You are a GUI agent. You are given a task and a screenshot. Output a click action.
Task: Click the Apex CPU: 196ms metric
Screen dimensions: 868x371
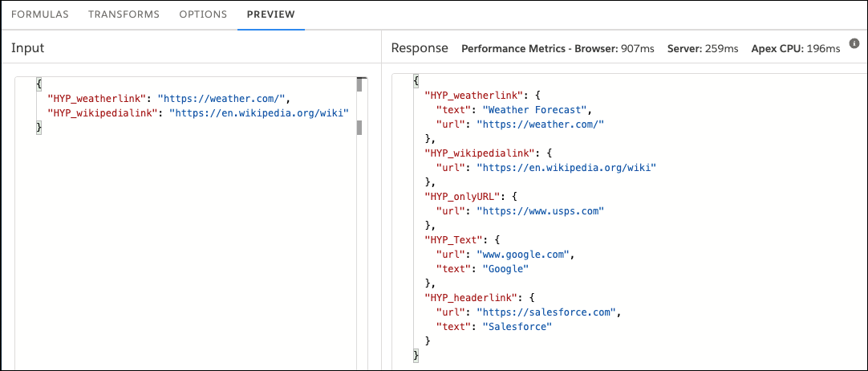(x=796, y=49)
